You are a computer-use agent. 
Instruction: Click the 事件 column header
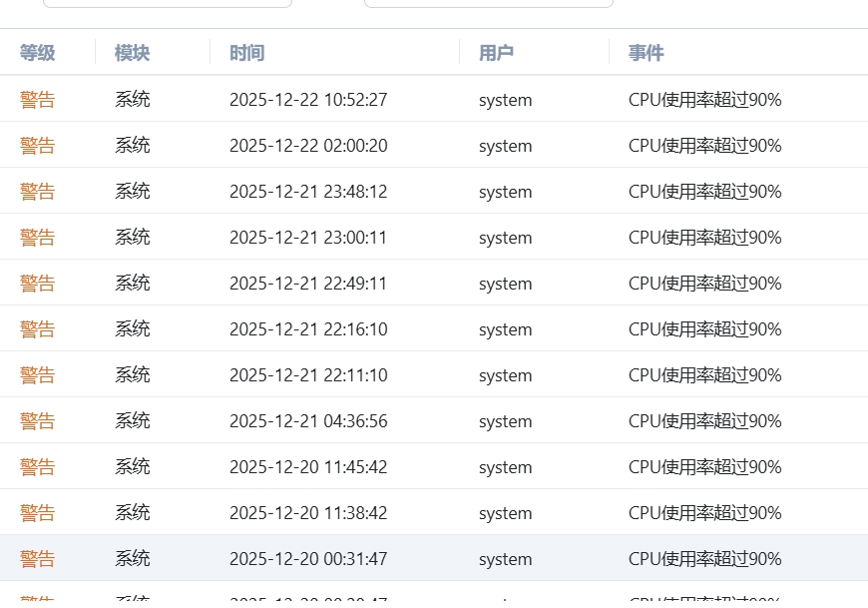[644, 53]
